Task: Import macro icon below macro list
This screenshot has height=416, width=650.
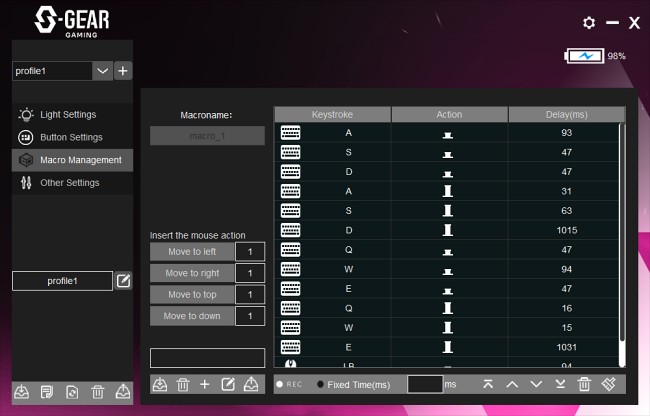Action: click(160, 385)
